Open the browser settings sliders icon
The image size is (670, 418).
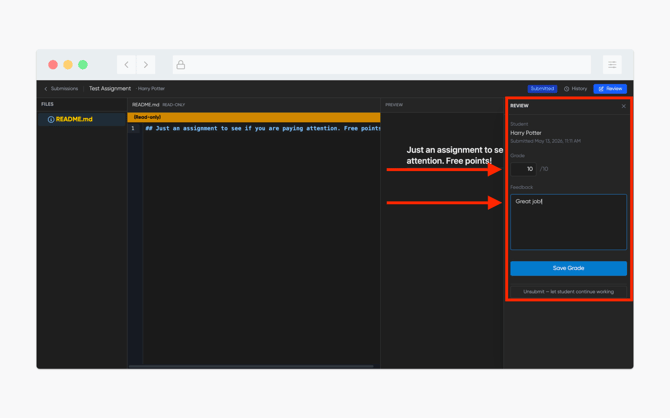612,65
